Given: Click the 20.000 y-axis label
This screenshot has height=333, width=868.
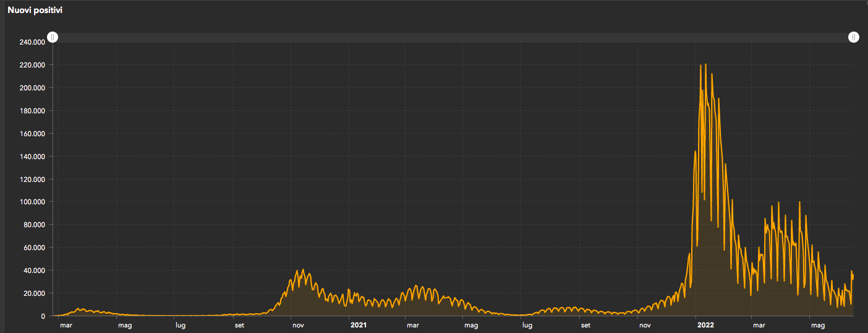Looking at the screenshot, I should click(34, 293).
